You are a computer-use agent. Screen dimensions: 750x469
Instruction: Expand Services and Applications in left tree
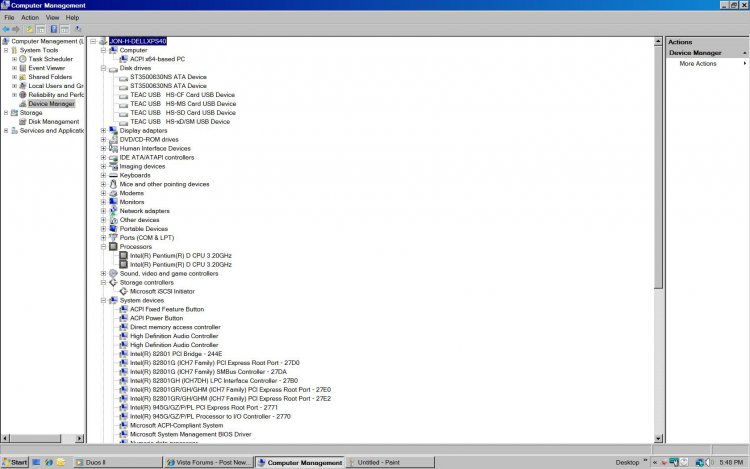[x=6, y=130]
